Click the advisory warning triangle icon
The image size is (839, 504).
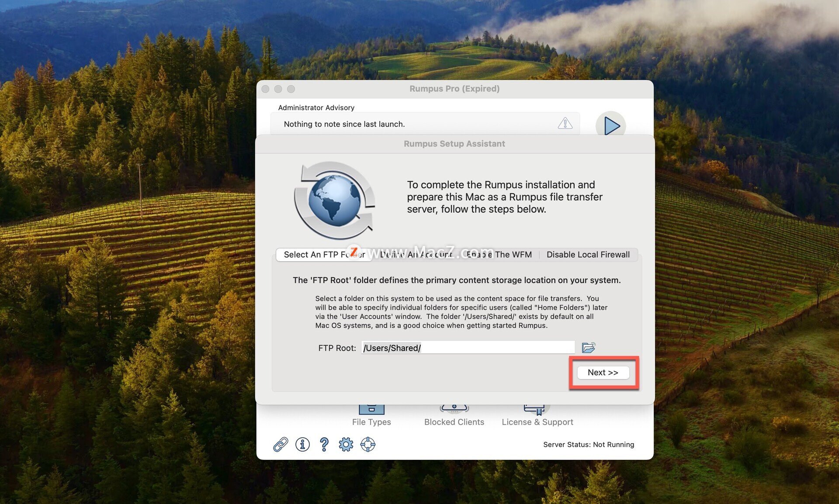[565, 124]
